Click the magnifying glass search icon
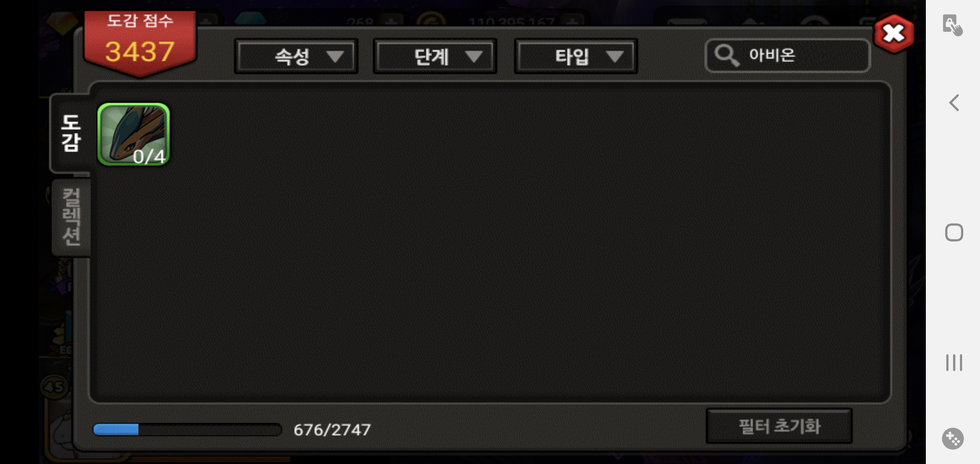The height and width of the screenshot is (464, 980). click(726, 56)
